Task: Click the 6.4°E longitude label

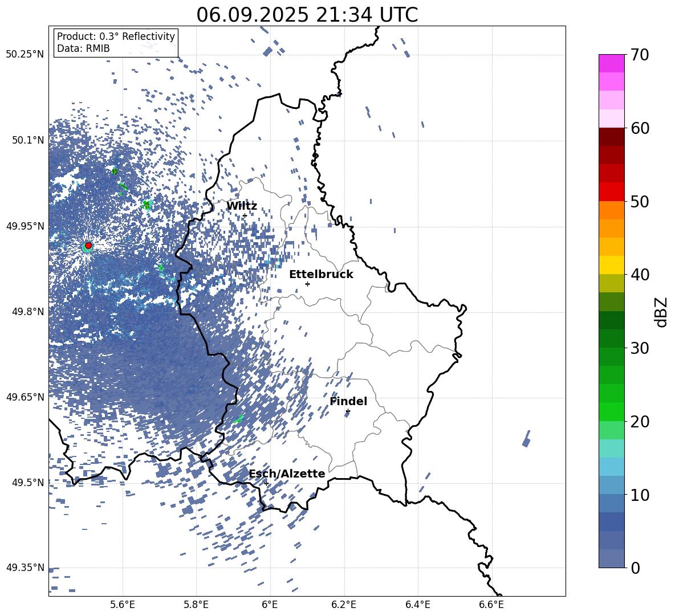Action: click(417, 605)
